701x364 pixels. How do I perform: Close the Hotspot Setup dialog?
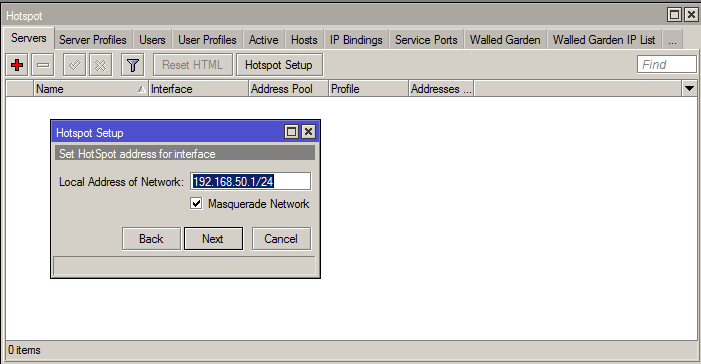click(x=308, y=131)
